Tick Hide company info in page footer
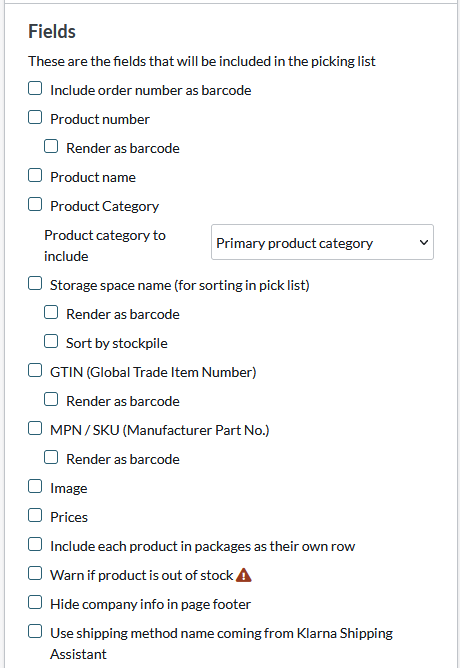The height and width of the screenshot is (668, 460). pos(35,602)
